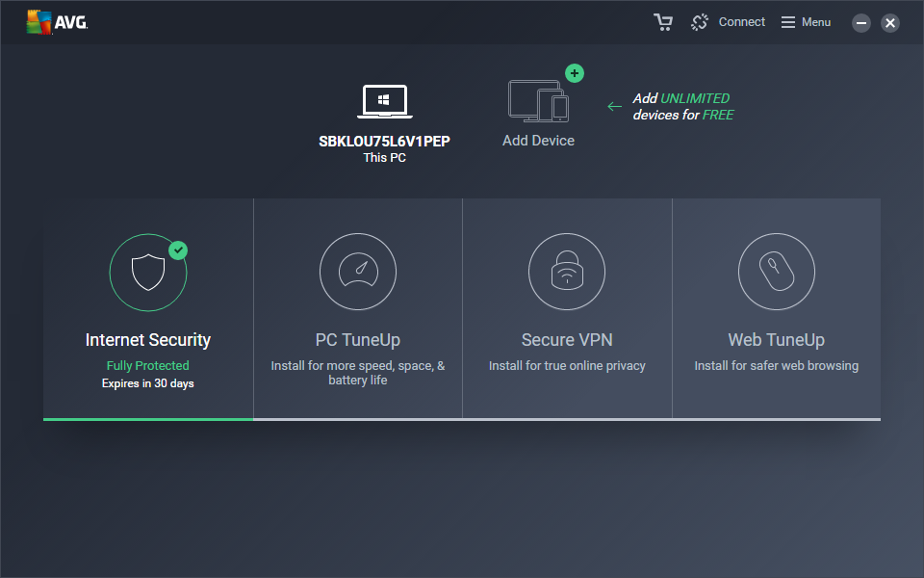
Task: Open the PC TuneUp title
Action: 358,340
